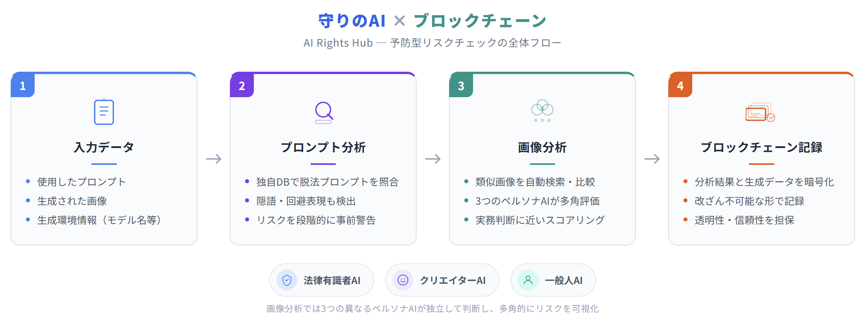Click the clipboard document icon in step 1
This screenshot has width=868, height=323.
coord(104,112)
